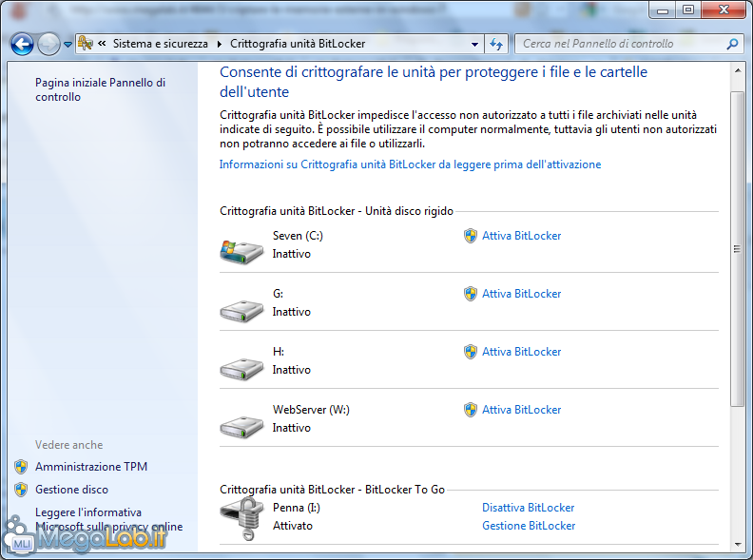
Task: Open Amministrazione TPM link
Action: 91,467
